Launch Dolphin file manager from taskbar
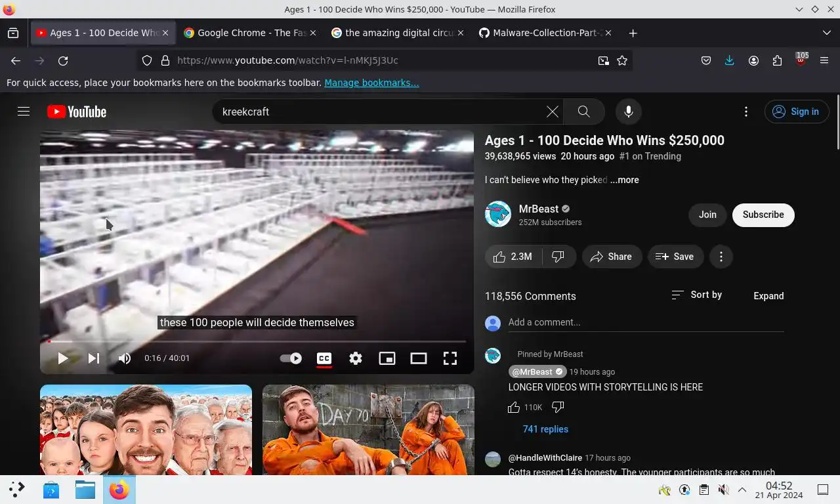Screen dimensions: 840x504 pos(85,490)
